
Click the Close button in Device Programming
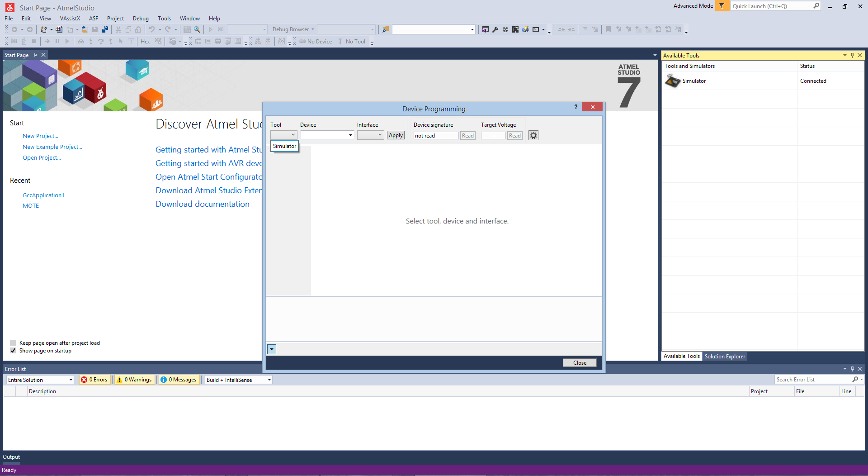[x=580, y=363]
